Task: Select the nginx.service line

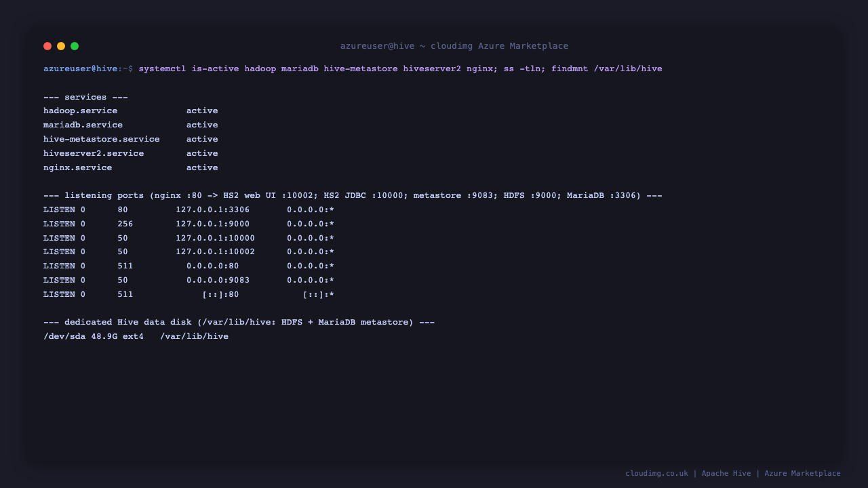Action: pyautogui.click(x=131, y=167)
